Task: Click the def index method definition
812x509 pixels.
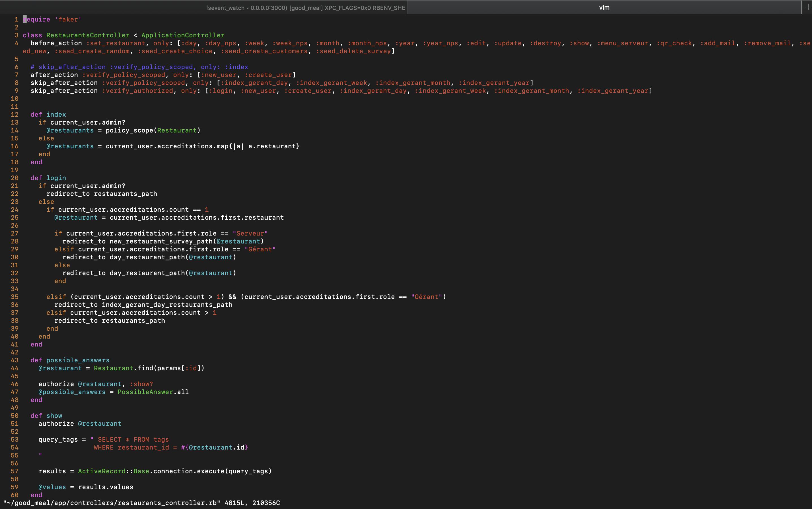Action: coord(48,114)
